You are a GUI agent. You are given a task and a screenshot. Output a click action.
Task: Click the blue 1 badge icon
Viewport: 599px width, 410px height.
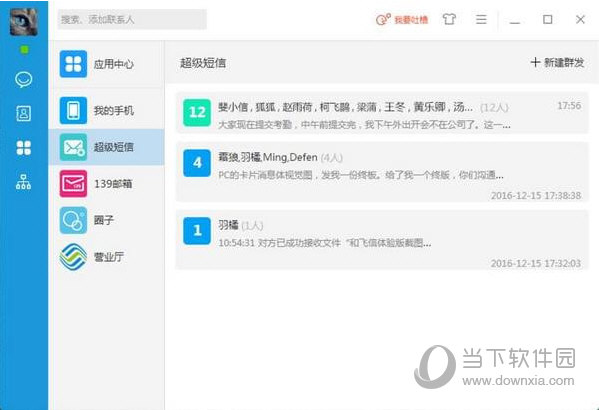tap(197, 231)
